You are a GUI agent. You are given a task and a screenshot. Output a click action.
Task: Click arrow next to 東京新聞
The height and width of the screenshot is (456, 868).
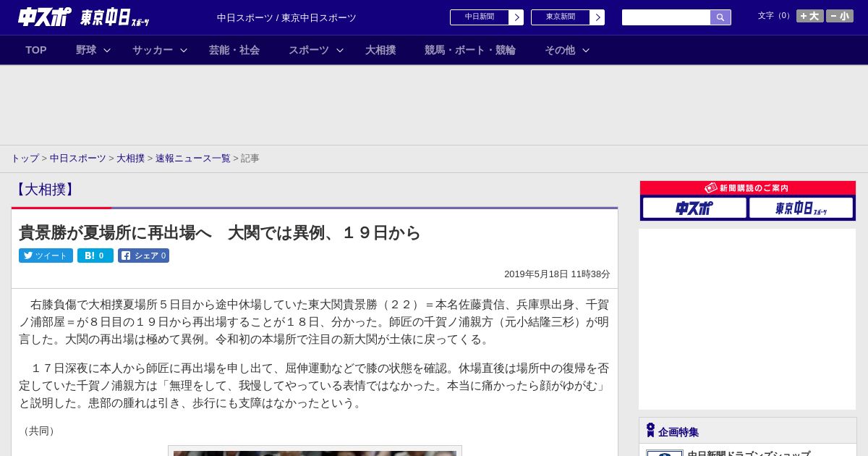coord(597,17)
